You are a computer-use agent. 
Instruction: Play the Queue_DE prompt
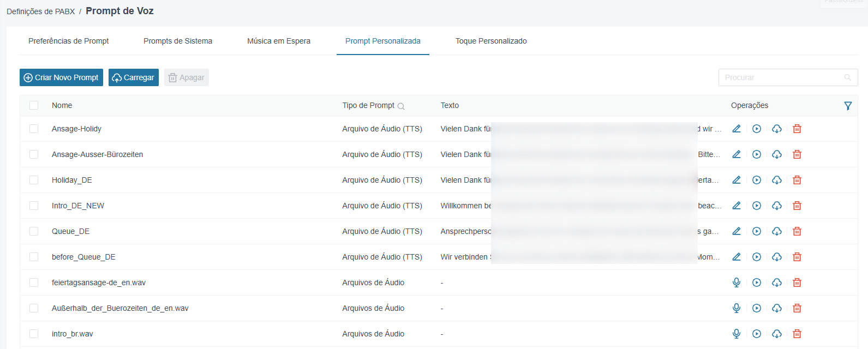point(757,231)
